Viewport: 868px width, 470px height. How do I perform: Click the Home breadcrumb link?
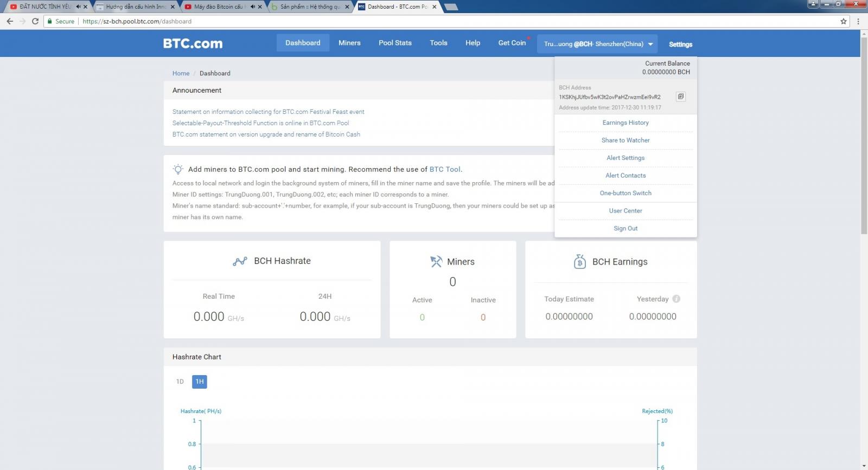coord(181,73)
